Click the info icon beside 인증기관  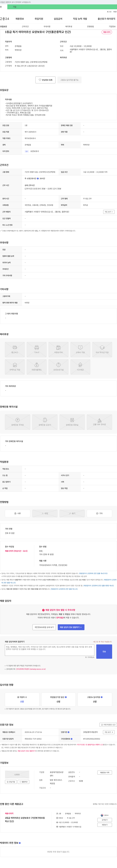(x=69, y=732)
